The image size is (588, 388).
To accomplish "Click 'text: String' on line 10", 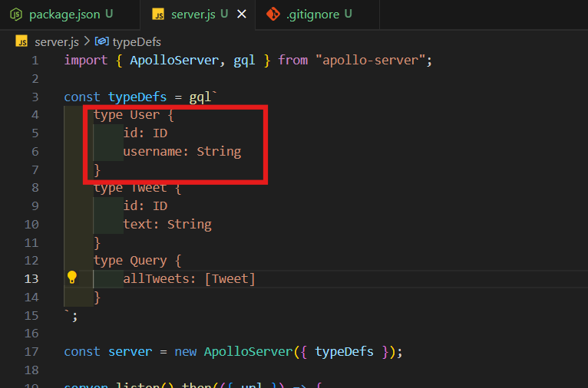I will point(167,225).
